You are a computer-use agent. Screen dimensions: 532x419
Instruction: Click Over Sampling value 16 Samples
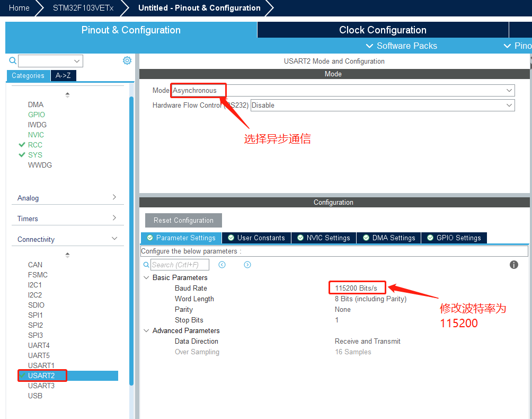[353, 352]
